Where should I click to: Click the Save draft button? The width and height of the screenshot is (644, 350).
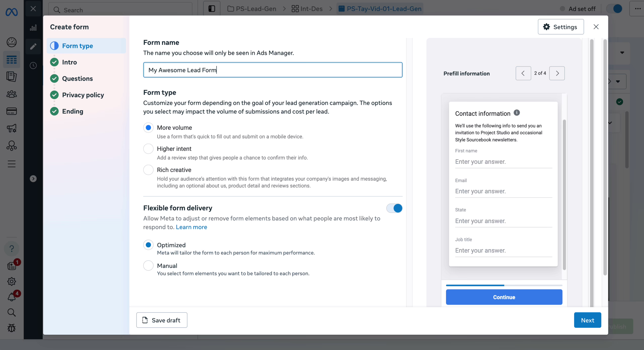click(x=162, y=320)
